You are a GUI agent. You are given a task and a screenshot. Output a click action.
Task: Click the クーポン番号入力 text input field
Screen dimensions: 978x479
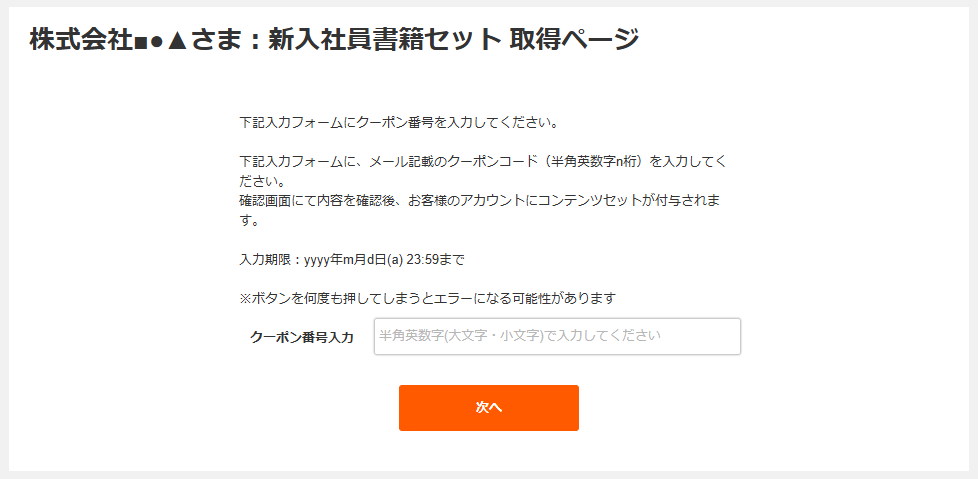click(x=557, y=336)
